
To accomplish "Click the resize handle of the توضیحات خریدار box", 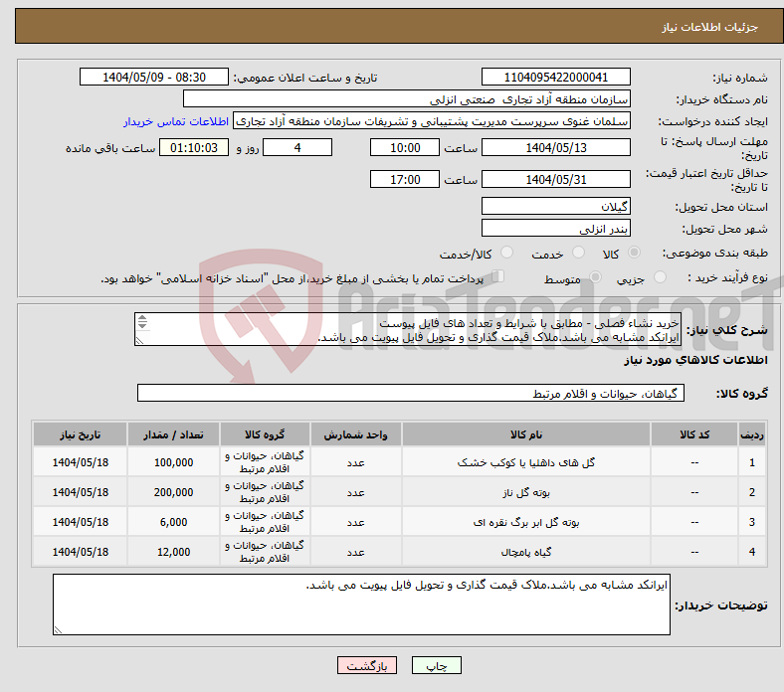I will [x=58, y=628].
